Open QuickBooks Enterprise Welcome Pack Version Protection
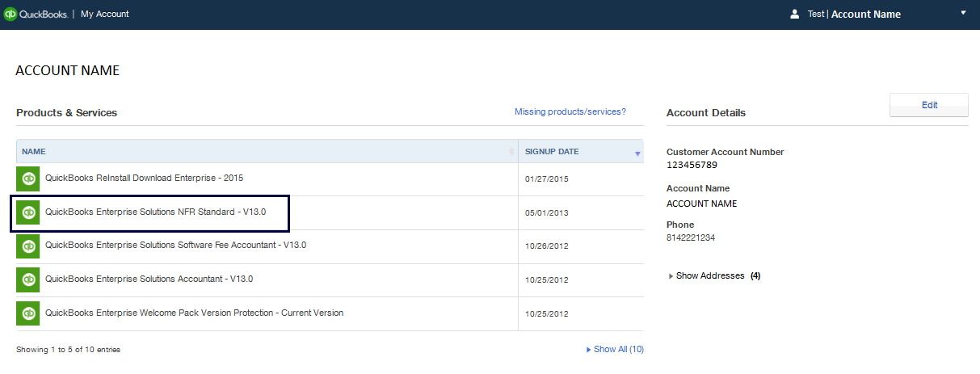This screenshot has height=374, width=980. pyautogui.click(x=194, y=313)
